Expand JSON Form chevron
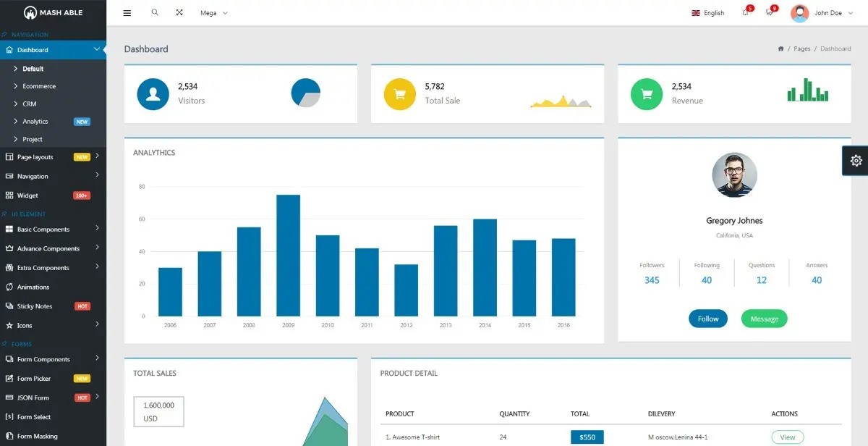Image resolution: width=868 pixels, height=446 pixels. 97,397
